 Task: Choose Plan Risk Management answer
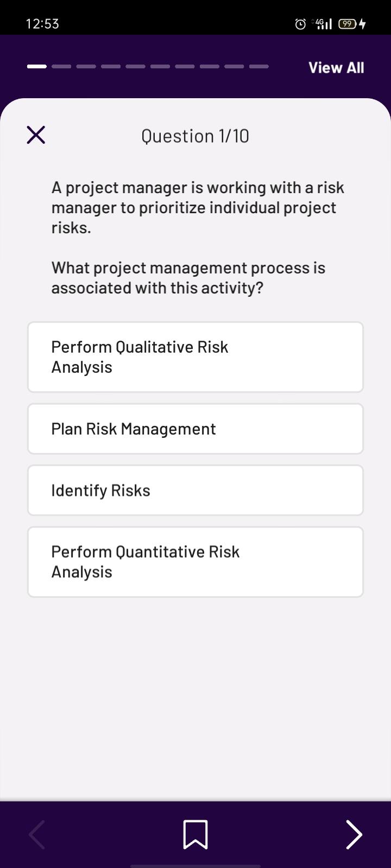pos(195,429)
